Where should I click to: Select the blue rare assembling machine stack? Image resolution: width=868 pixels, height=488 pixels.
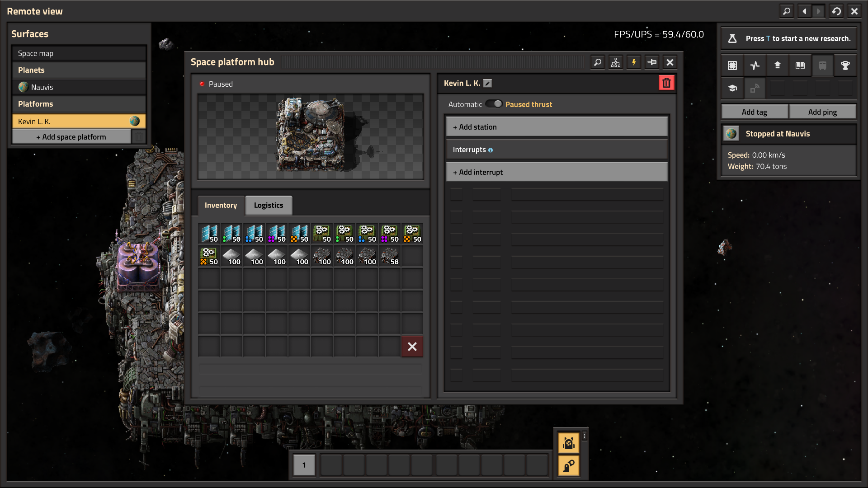pyautogui.click(x=367, y=234)
